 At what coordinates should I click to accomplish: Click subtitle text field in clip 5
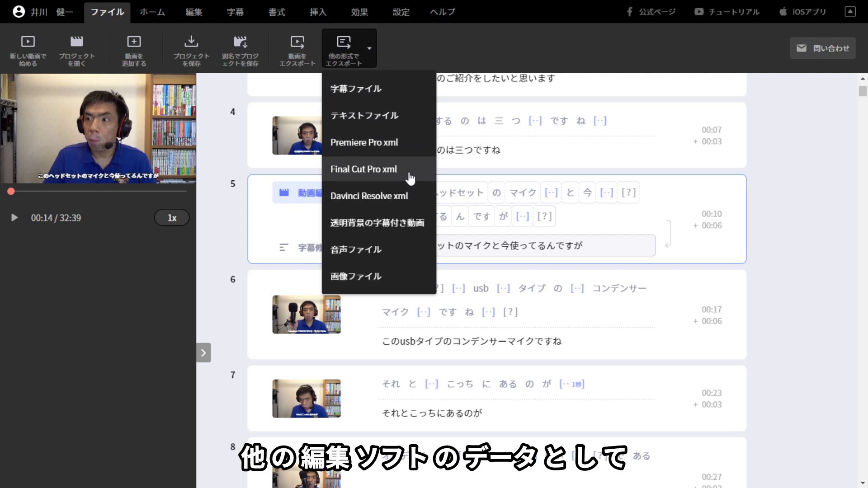click(x=546, y=245)
